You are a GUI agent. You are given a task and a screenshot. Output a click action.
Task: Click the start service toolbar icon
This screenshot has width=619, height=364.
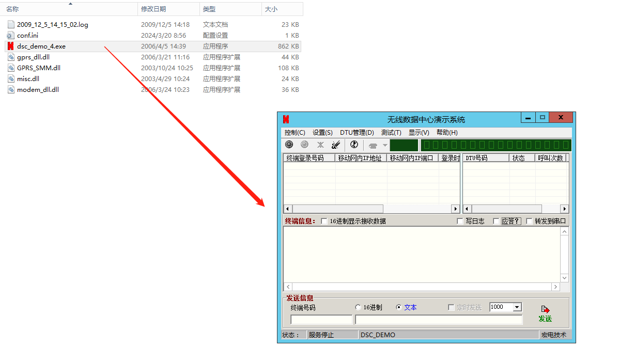coord(289,145)
